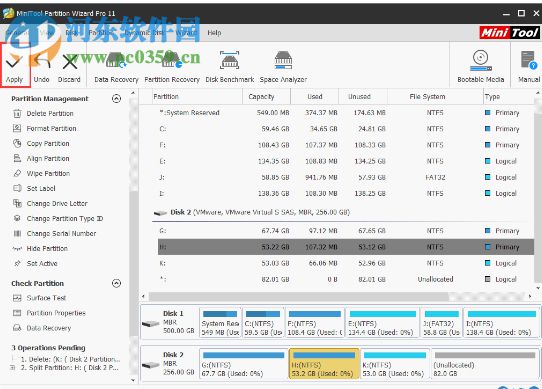Screen dimensions: 542x389
Task: Collapse the Check Partition section
Action: pos(116,284)
